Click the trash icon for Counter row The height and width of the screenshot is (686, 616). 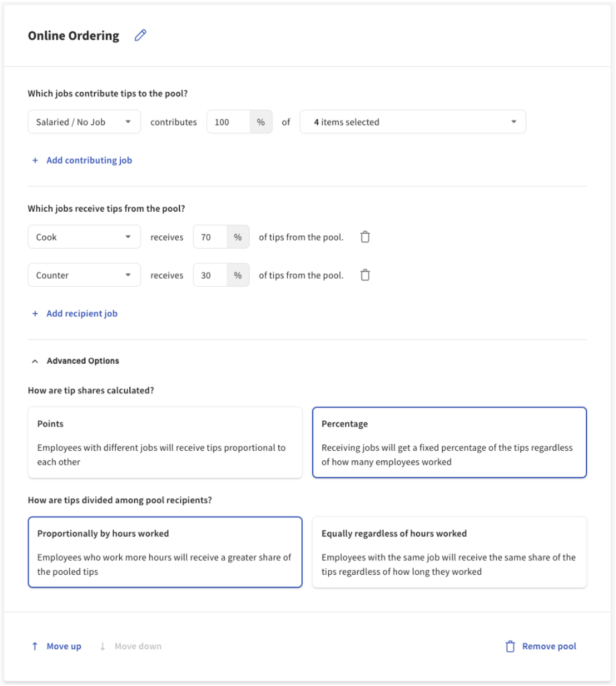tap(365, 275)
